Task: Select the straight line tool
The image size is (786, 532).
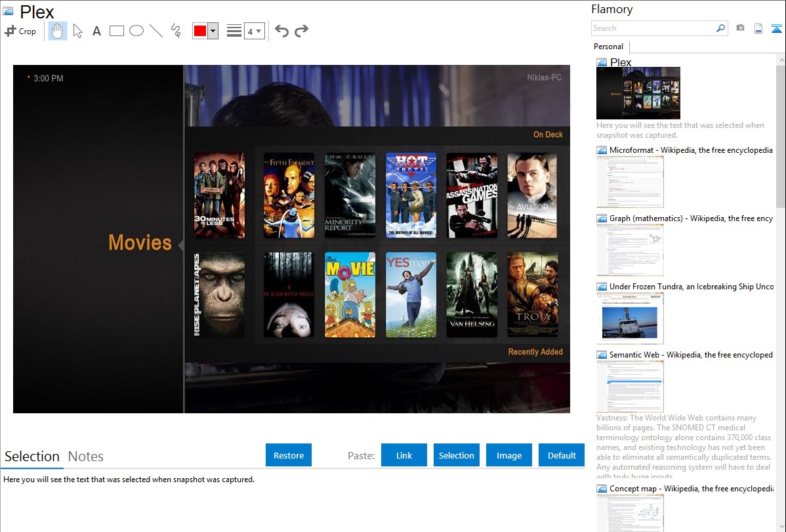Action: [156, 31]
